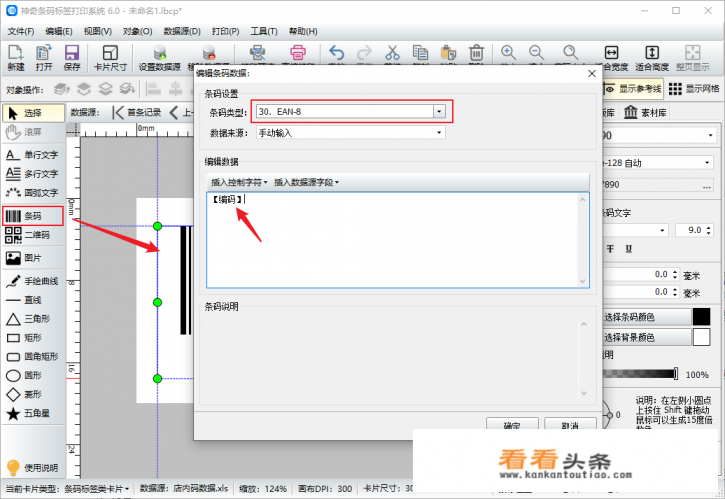
Task: Click the barcode data text box containing 【编码】
Action: click(x=398, y=240)
